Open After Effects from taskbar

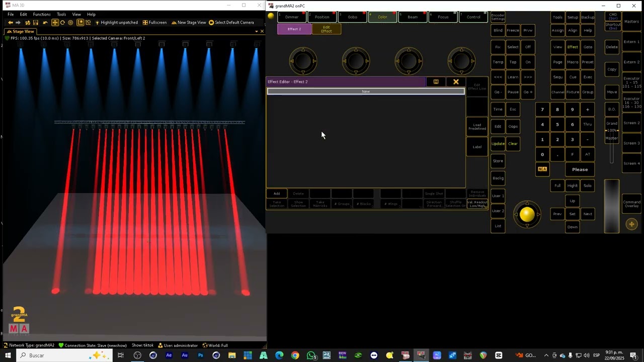[169, 355]
